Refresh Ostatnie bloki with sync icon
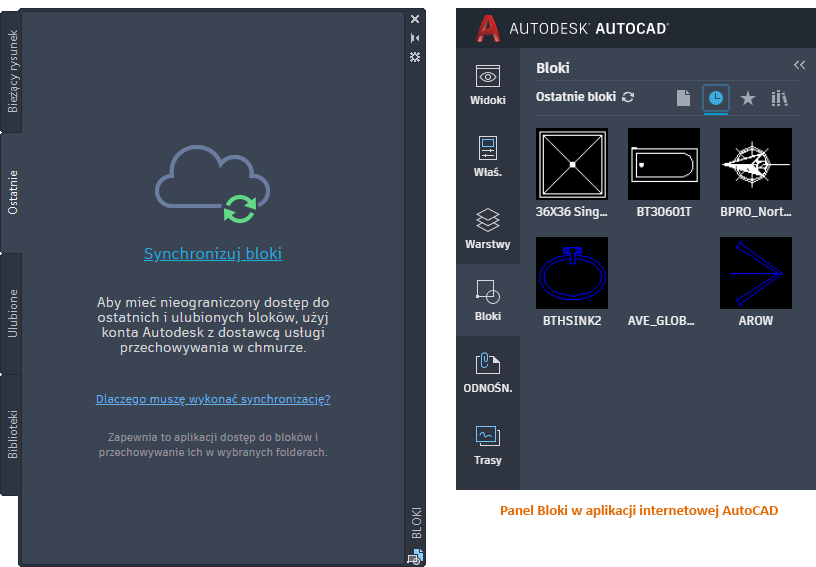The image size is (816, 567). click(628, 97)
